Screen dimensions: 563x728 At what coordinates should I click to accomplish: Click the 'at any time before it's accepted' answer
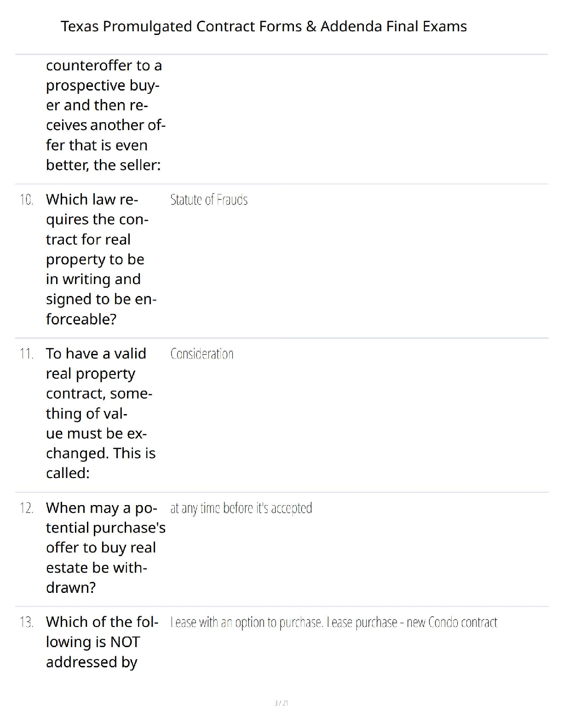pos(241,508)
